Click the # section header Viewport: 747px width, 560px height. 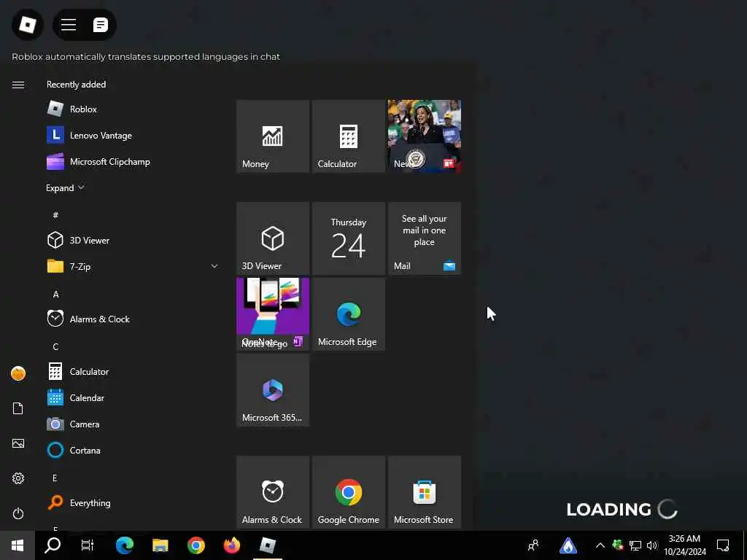click(x=55, y=215)
